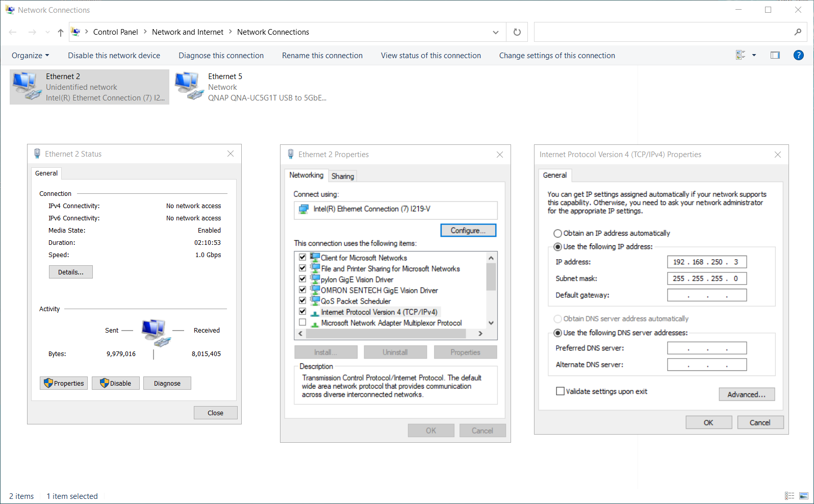The width and height of the screenshot is (814, 504).
Task: Click the search magnifier icon
Action: point(798,32)
